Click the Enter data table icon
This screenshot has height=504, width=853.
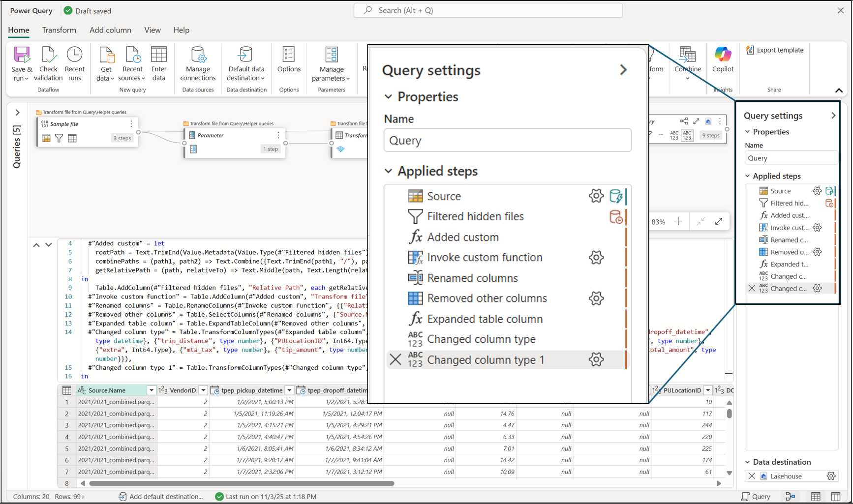159,55
